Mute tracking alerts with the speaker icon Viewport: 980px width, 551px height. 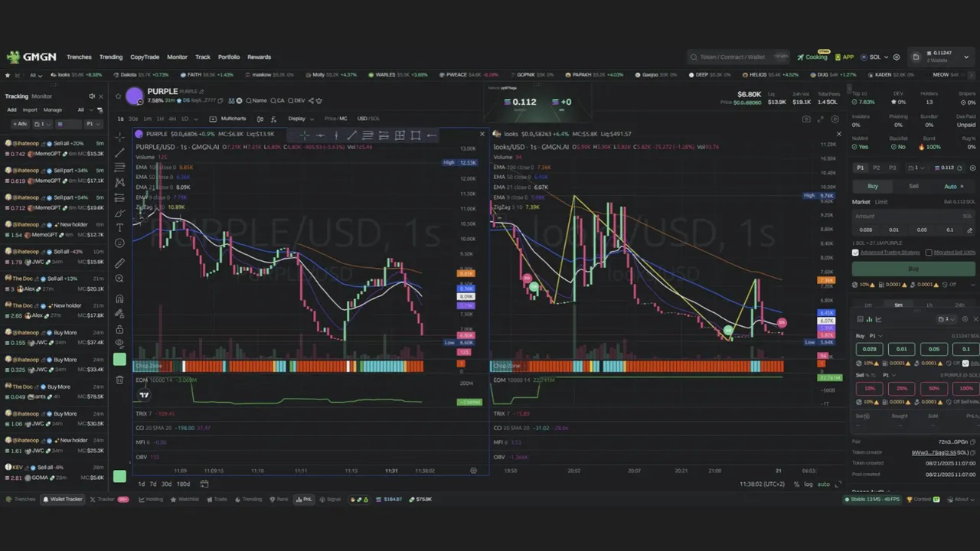coord(91,96)
